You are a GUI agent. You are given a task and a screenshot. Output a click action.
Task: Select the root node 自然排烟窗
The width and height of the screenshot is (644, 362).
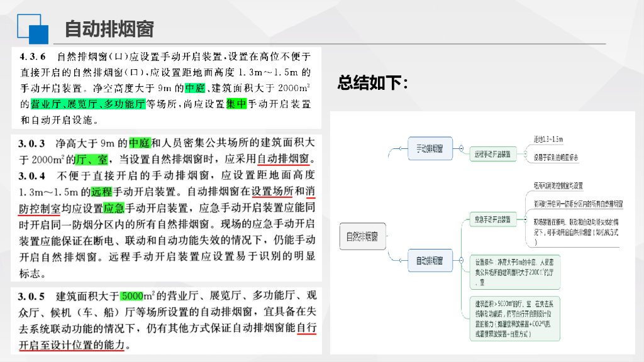(363, 236)
